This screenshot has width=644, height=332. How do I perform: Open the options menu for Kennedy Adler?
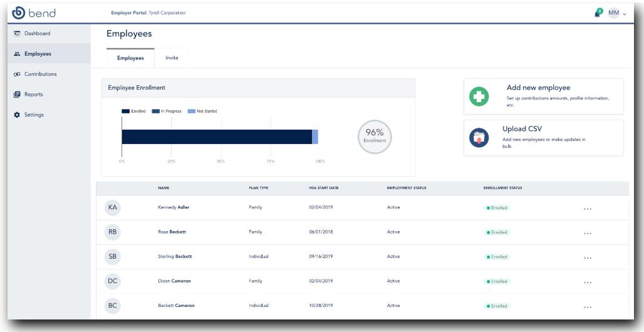(587, 209)
